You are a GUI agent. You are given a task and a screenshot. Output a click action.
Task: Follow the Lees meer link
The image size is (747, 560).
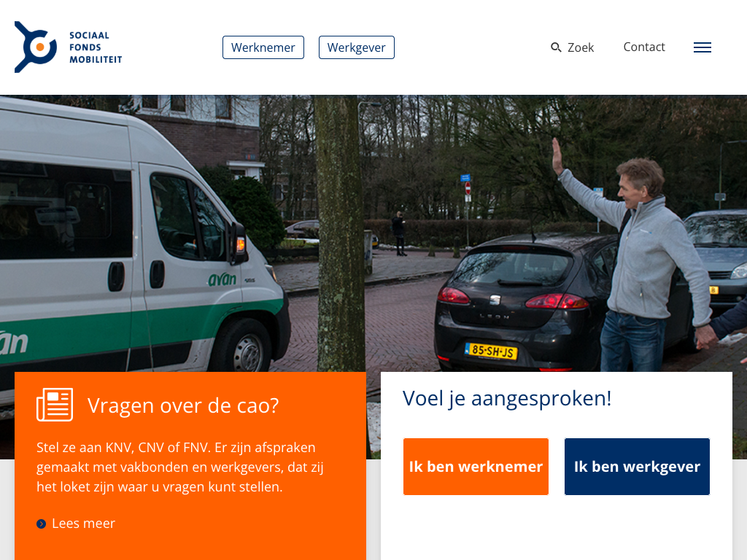pos(83,524)
